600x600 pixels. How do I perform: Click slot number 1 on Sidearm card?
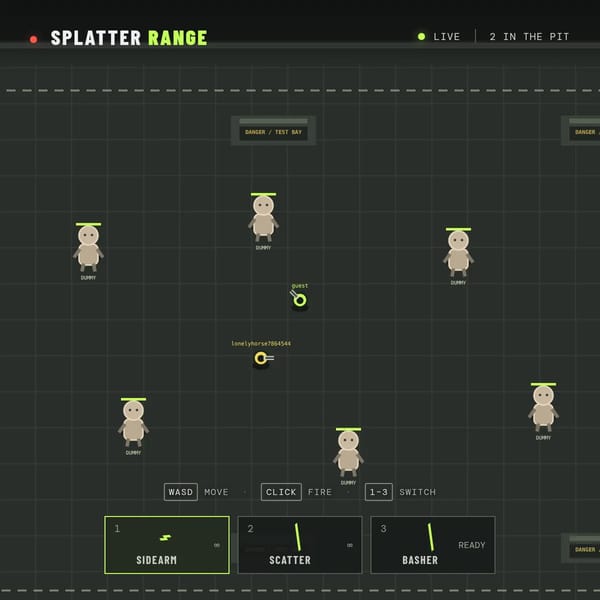point(117,529)
